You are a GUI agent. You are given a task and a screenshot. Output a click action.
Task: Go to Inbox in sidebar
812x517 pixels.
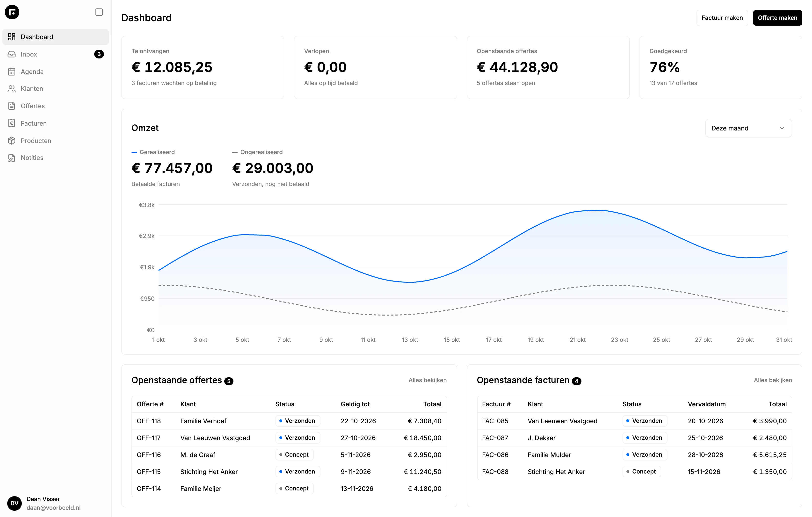(55, 54)
